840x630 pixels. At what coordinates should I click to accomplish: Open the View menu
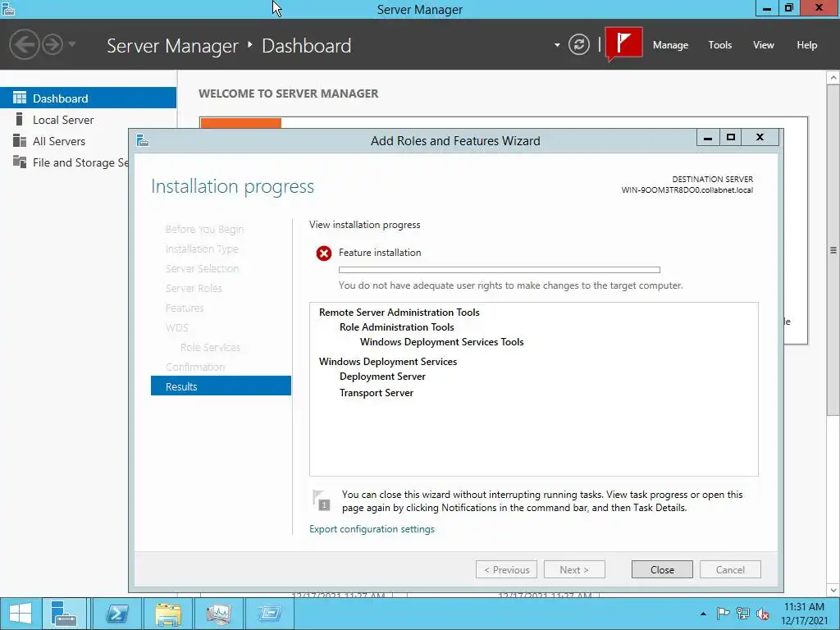tap(764, 45)
